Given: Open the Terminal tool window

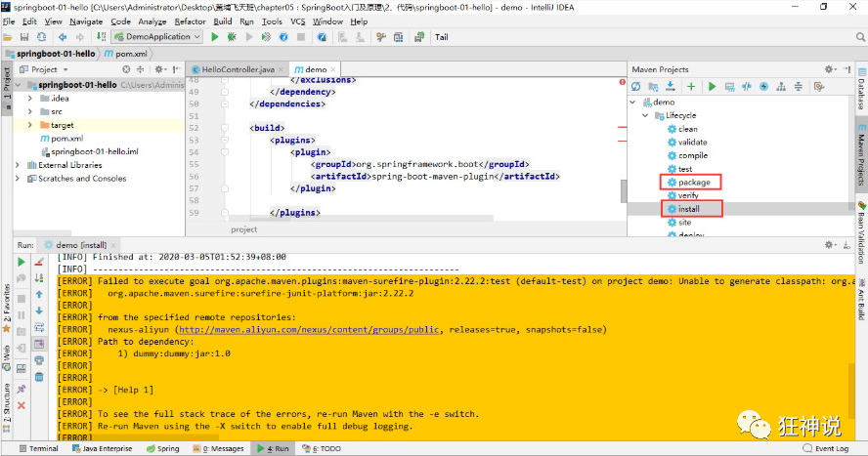Looking at the screenshot, I should pos(38,449).
